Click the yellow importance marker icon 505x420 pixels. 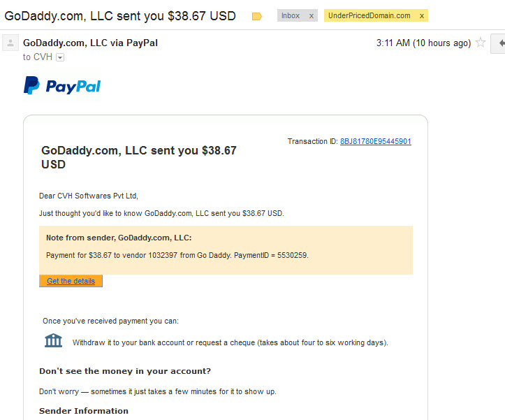[x=256, y=16]
